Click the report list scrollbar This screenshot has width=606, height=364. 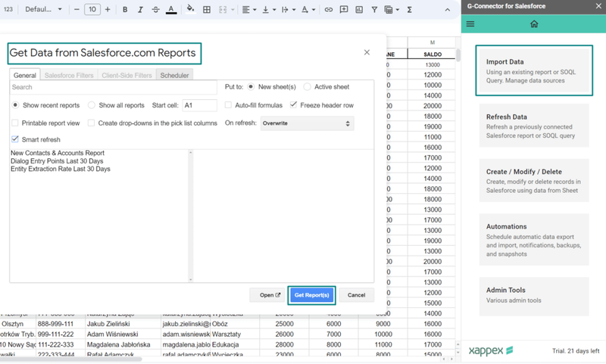click(x=191, y=216)
